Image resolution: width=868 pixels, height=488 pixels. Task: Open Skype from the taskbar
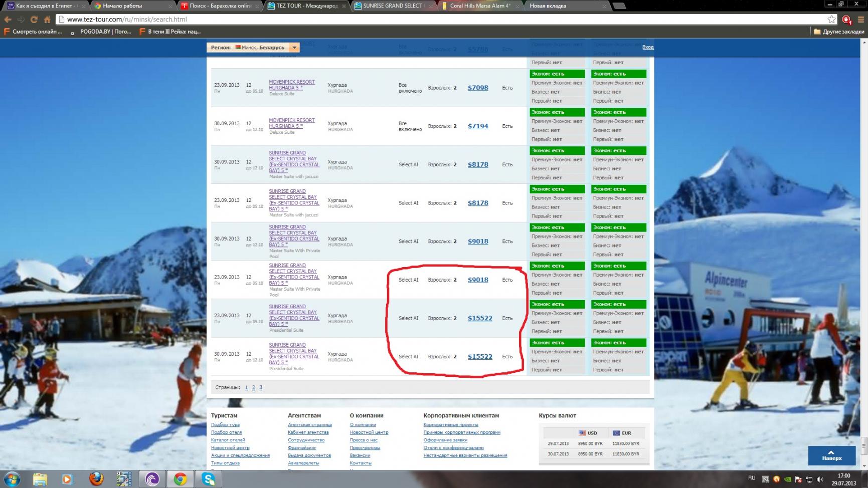pos(209,479)
